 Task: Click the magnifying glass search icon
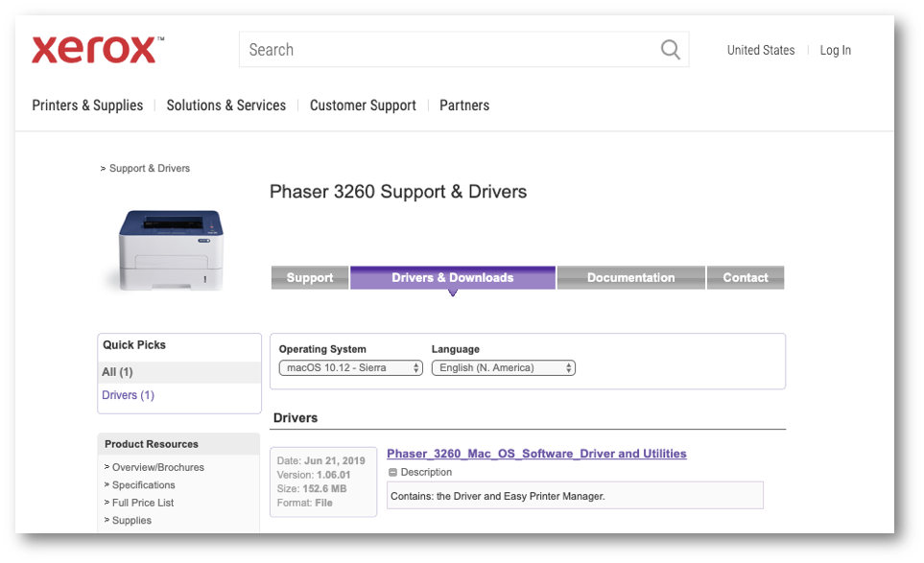pyautogui.click(x=670, y=50)
